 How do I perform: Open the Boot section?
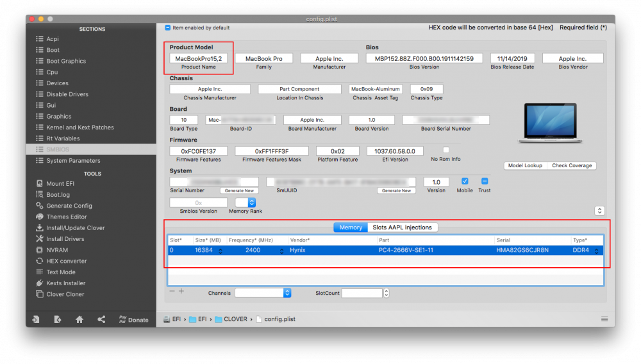[53, 50]
